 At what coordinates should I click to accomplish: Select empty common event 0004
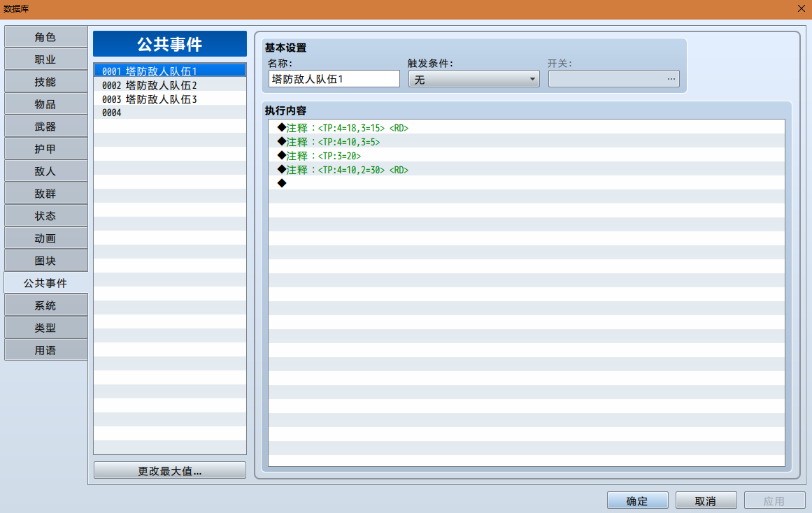click(170, 113)
